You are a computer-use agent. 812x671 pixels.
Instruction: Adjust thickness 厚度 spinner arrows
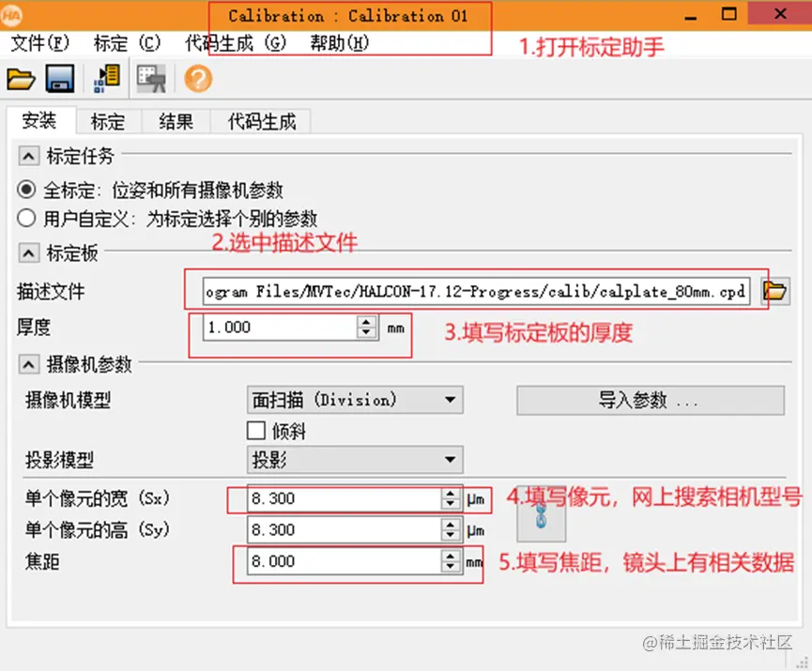point(367,328)
